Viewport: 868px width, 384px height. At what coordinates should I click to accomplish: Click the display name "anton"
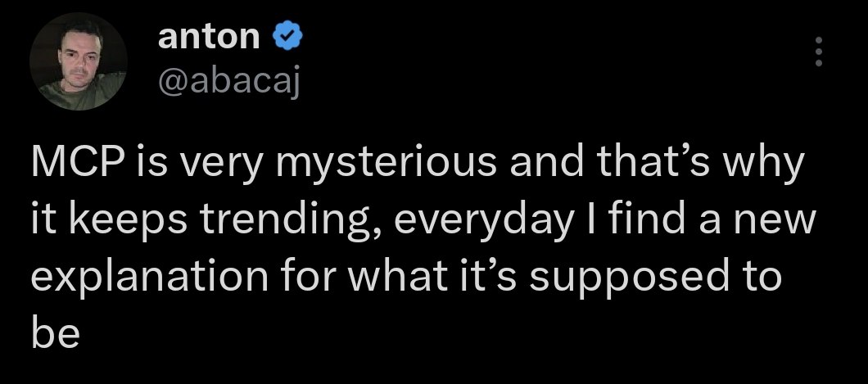coord(208,37)
